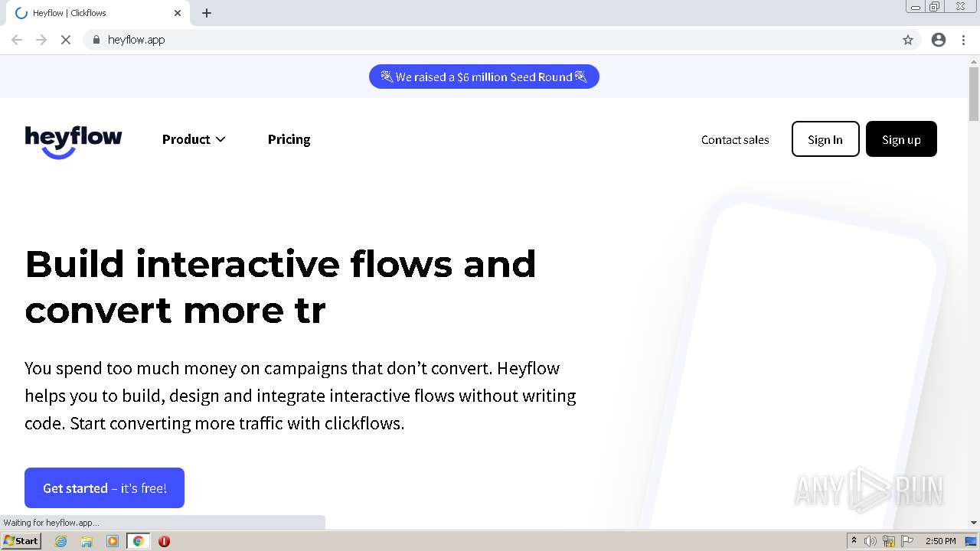This screenshot has width=980, height=551.
Task: Click the page vertical scrollbar thumb
Action: 974,93
